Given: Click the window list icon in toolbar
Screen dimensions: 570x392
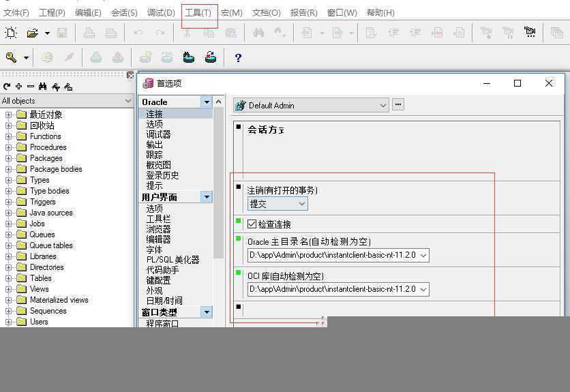Looking at the screenshot, I should [x=556, y=33].
